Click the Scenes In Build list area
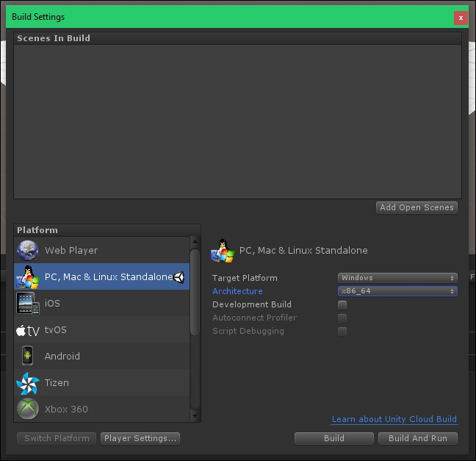 coord(237,121)
